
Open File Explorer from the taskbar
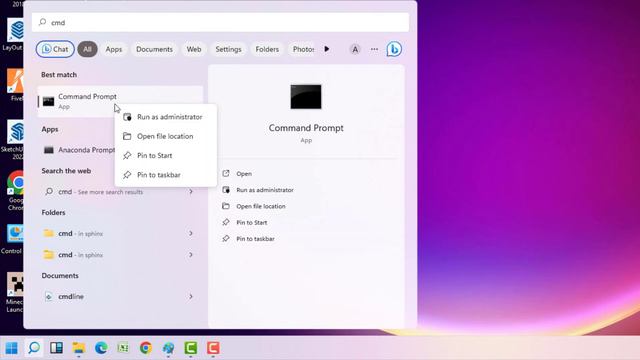79,348
